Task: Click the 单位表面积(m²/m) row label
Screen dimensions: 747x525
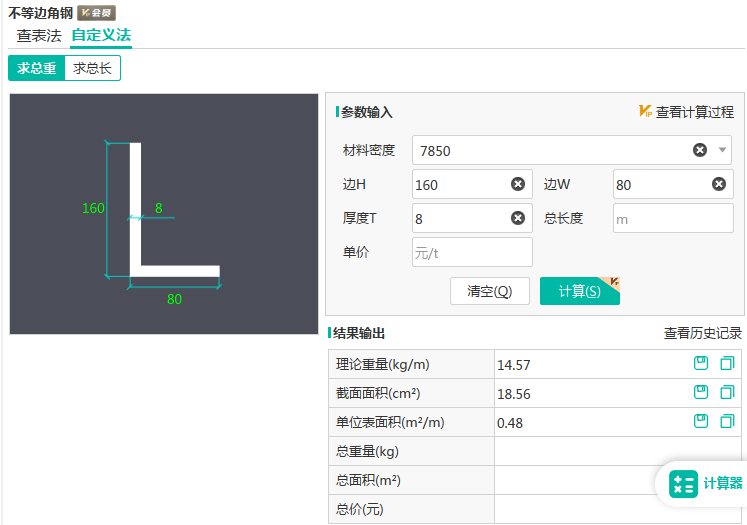Action: (x=390, y=423)
